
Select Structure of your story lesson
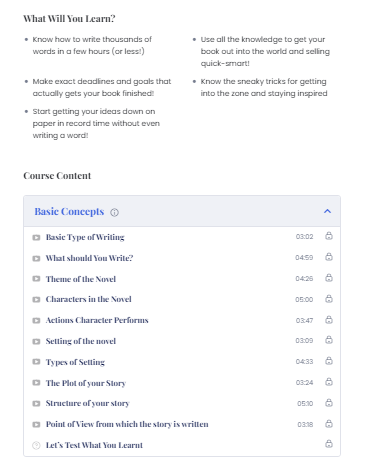pos(87,403)
